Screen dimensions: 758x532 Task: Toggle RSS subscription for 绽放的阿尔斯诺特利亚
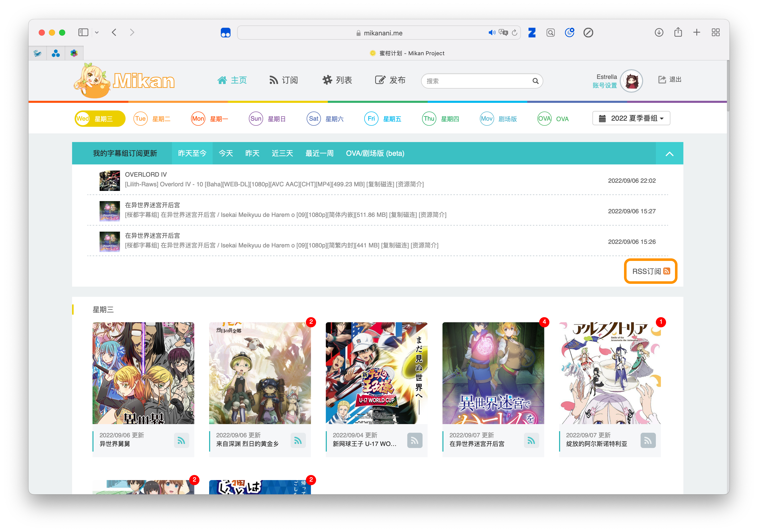648,440
